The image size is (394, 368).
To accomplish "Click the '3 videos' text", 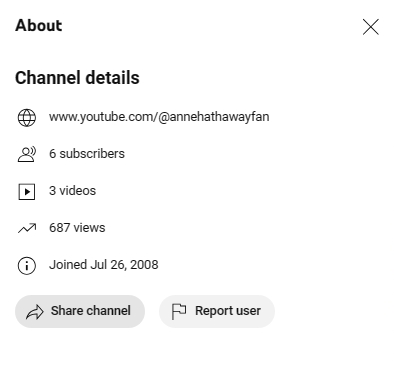I will click(73, 191).
